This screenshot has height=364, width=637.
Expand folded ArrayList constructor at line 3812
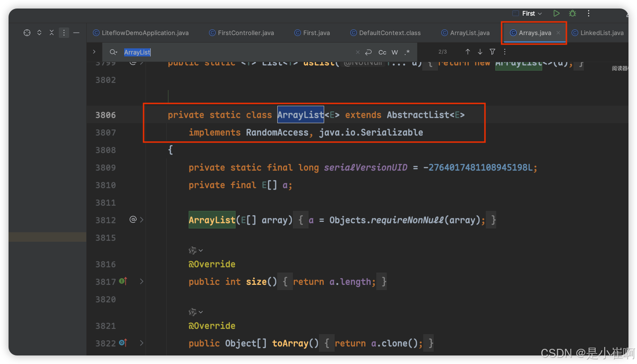(x=142, y=220)
